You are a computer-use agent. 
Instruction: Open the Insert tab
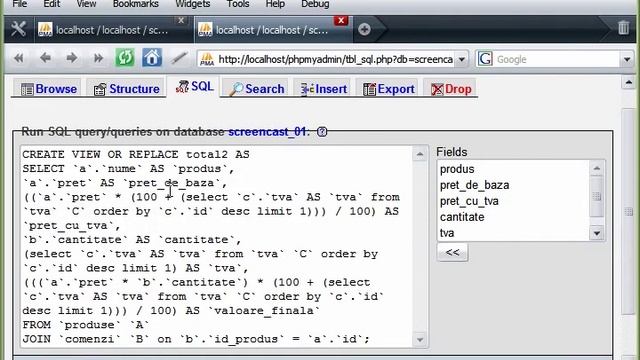pyautogui.click(x=324, y=89)
